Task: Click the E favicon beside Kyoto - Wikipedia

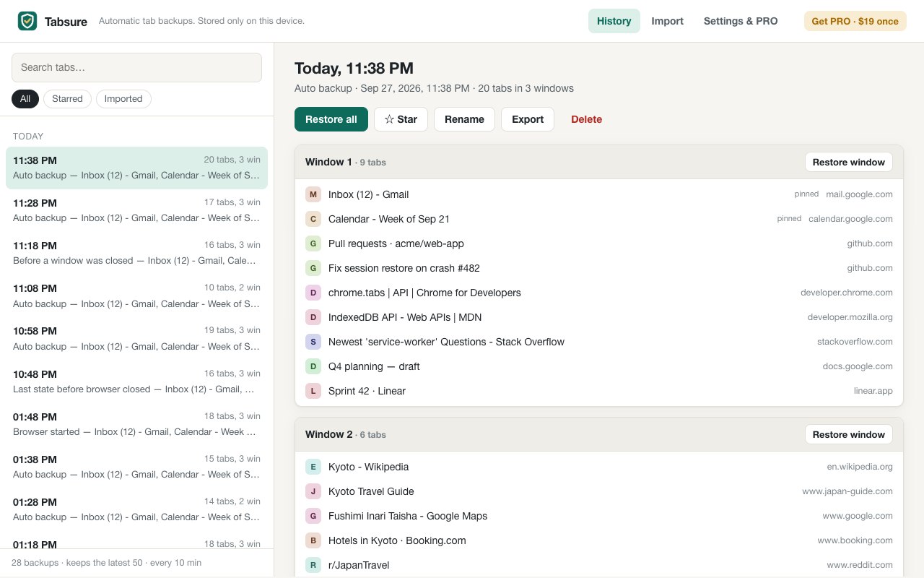Action: point(313,467)
